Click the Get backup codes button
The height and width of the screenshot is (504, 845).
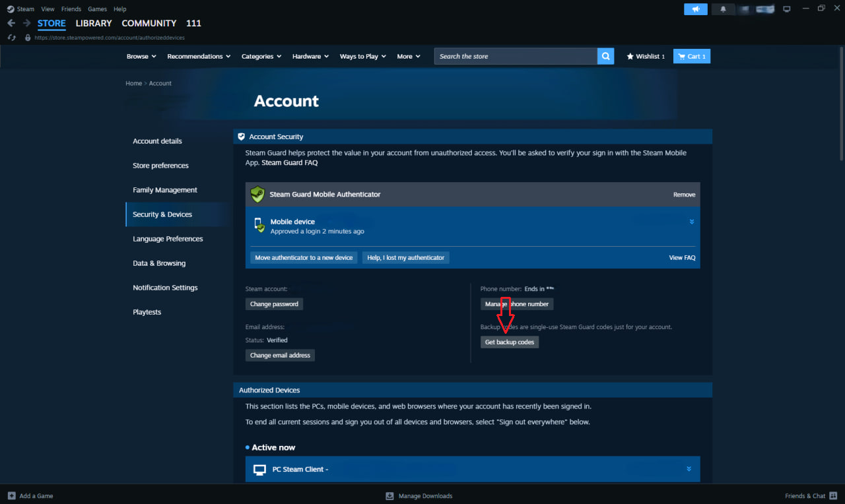510,342
